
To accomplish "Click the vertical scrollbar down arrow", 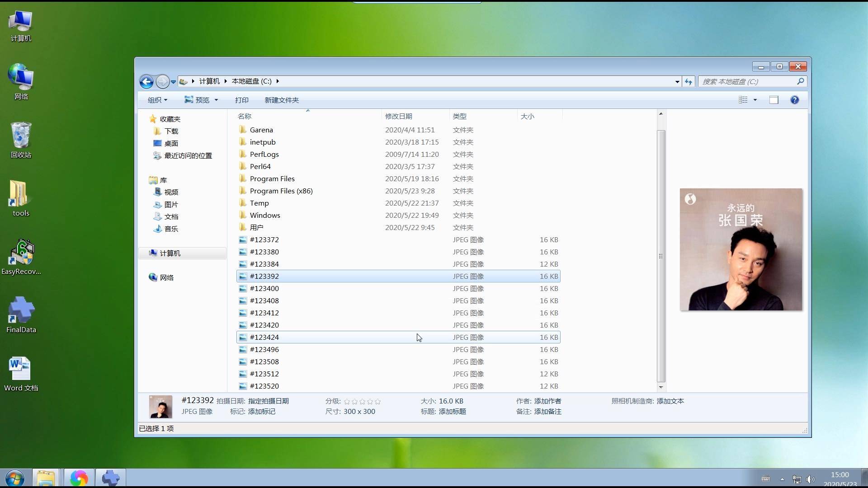I will [660, 387].
